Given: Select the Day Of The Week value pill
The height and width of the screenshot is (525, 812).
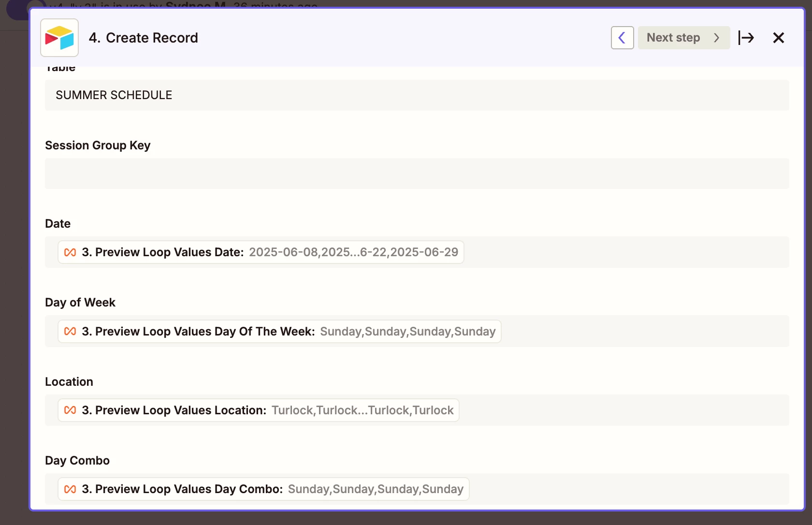Looking at the screenshot, I should [279, 332].
